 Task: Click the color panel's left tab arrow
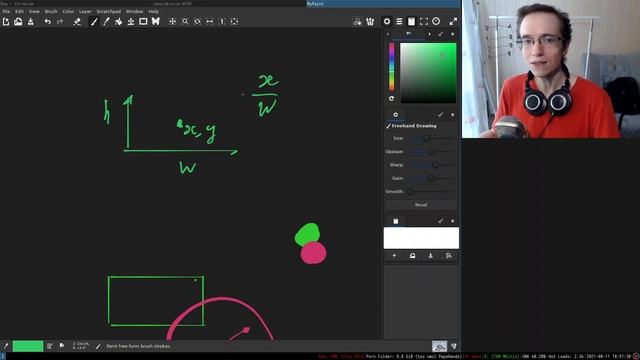point(388,34)
